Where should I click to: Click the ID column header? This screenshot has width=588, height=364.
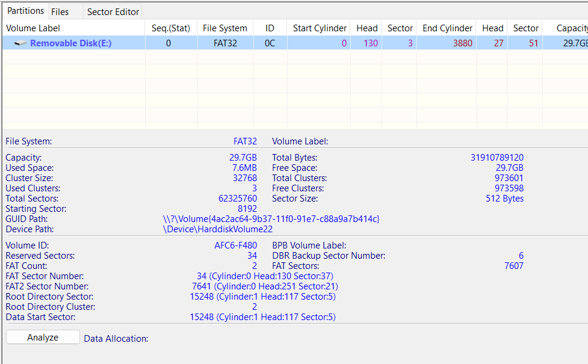pyautogui.click(x=270, y=28)
